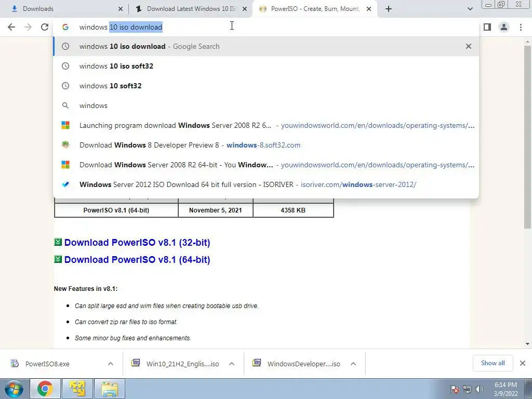Image resolution: width=532 pixels, height=399 pixels.
Task: Open the Windows Start menu
Action: point(14,389)
